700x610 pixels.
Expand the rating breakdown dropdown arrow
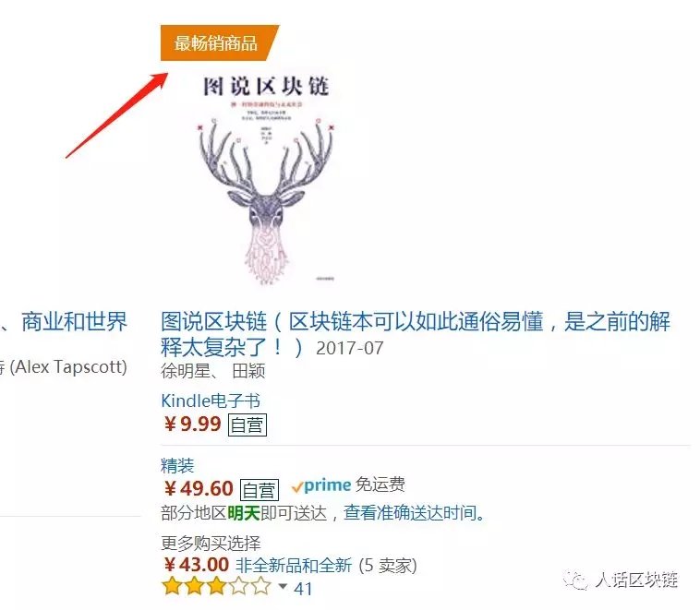tap(283, 586)
